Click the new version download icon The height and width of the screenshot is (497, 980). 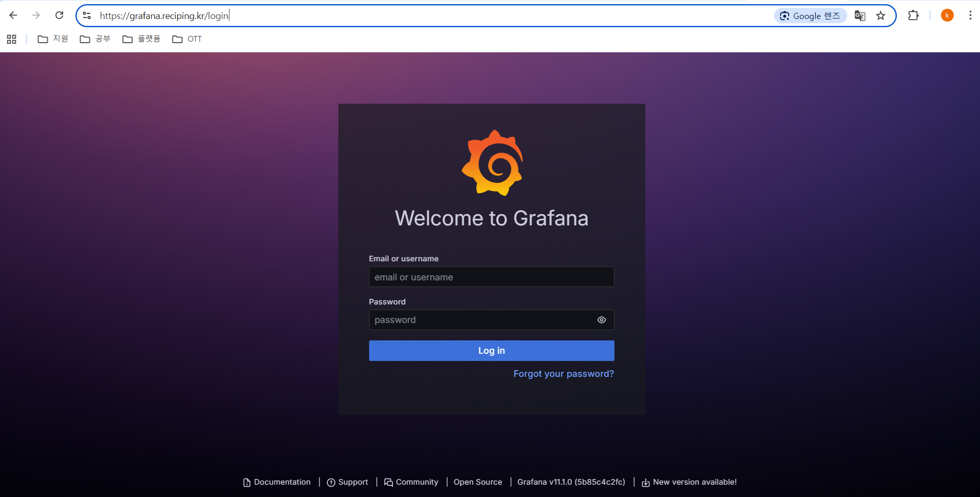(x=646, y=483)
